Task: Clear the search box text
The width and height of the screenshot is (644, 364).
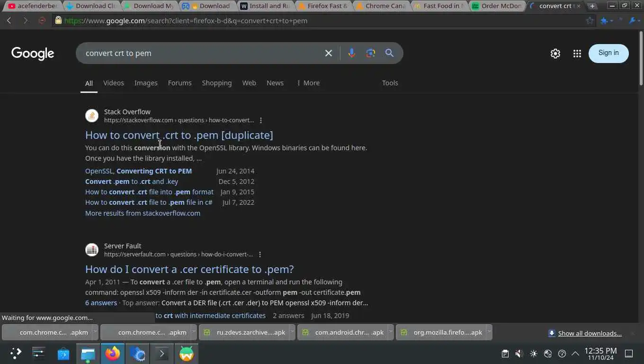Action: pos(329,53)
